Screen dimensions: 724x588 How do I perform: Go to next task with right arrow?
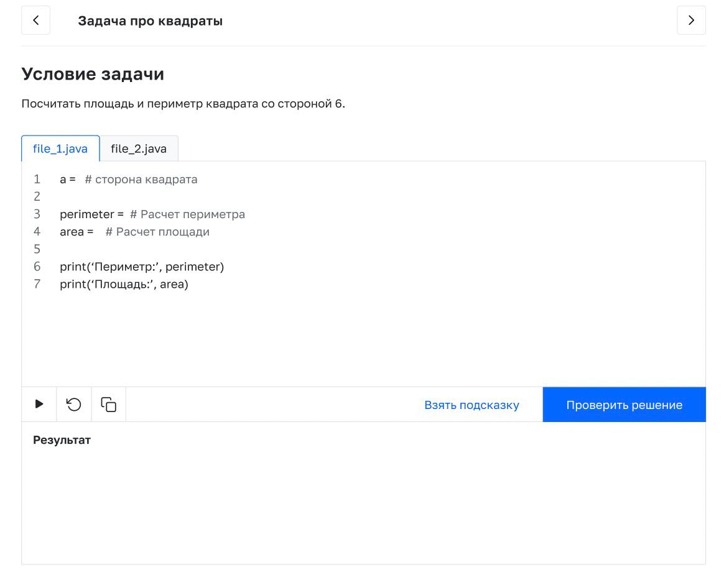[691, 21]
